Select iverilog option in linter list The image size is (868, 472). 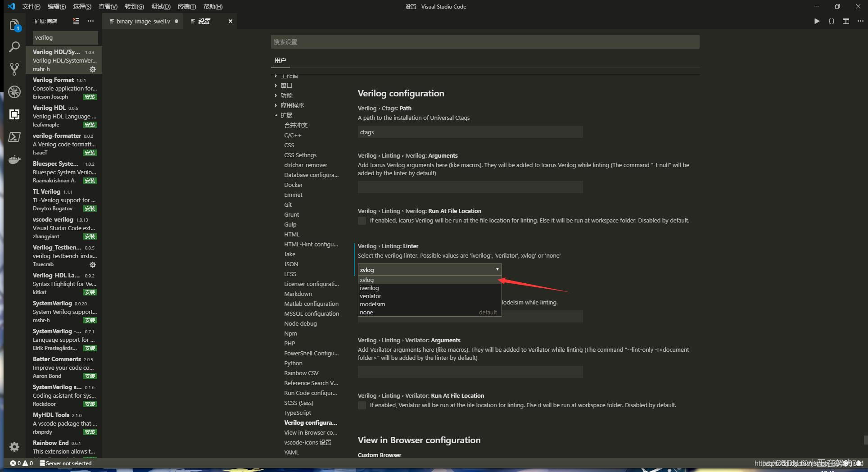pyautogui.click(x=429, y=288)
